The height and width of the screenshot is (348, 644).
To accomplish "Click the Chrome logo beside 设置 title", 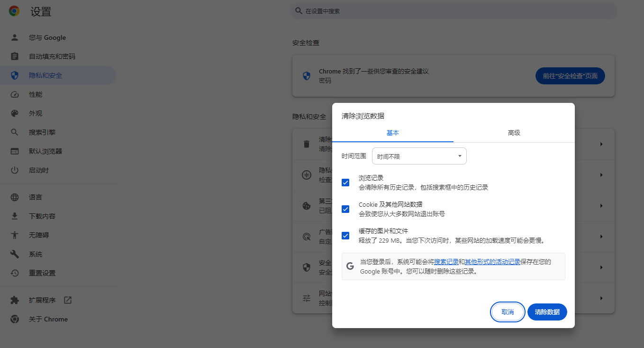I will click(x=14, y=10).
